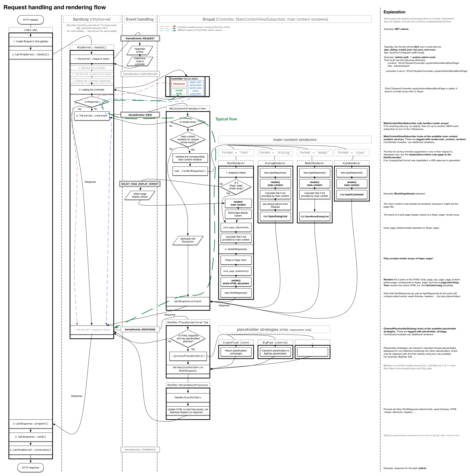Click the Add InsertCommand step in AjaxRenderer
Screen dimensions: 470x476
352,194
